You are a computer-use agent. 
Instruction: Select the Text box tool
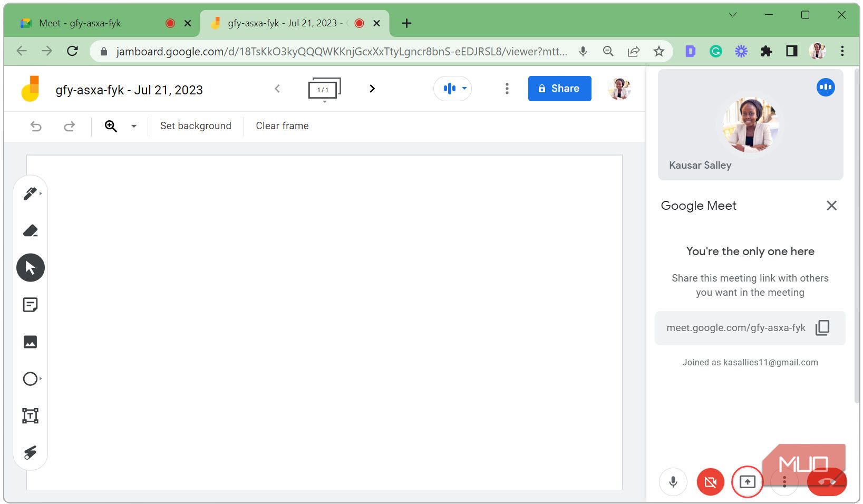coord(30,415)
